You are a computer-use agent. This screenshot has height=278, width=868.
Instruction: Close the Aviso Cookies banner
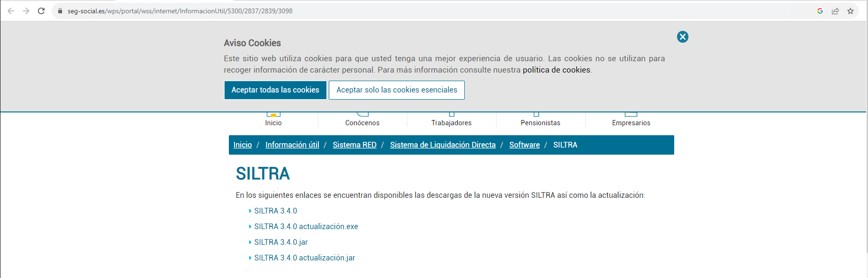point(683,37)
